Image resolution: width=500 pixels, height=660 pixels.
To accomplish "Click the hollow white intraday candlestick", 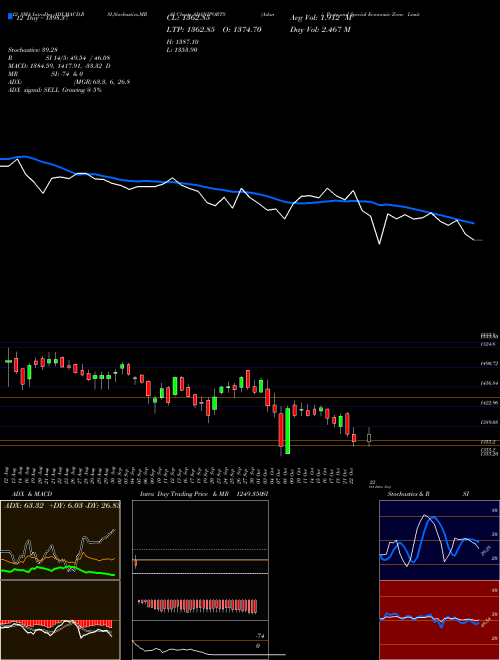I will tap(369, 438).
